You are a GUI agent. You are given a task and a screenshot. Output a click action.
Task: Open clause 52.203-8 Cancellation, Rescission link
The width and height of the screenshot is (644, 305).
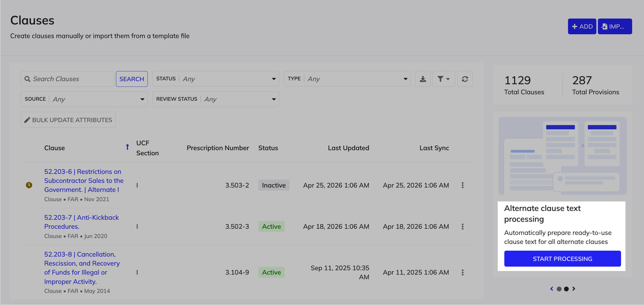click(82, 268)
